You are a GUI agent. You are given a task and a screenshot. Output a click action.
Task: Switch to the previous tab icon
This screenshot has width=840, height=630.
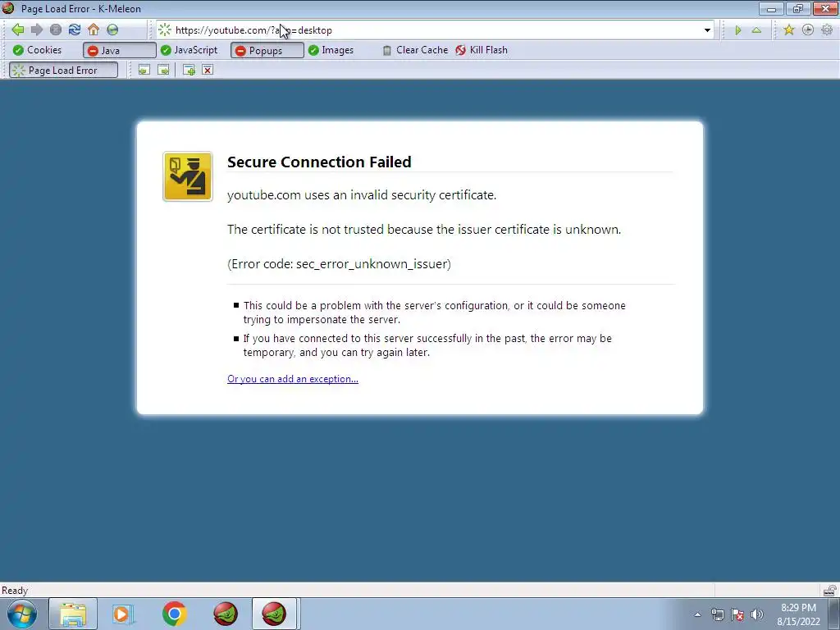click(x=144, y=70)
